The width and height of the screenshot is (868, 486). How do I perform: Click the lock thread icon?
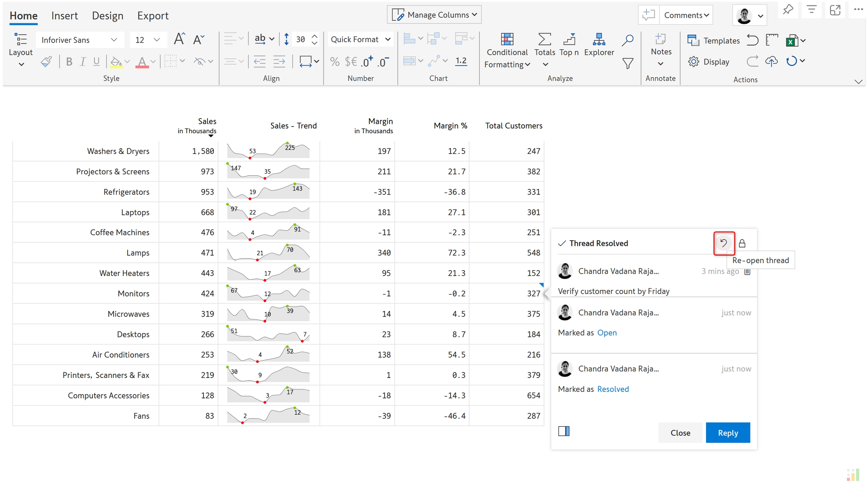click(742, 244)
